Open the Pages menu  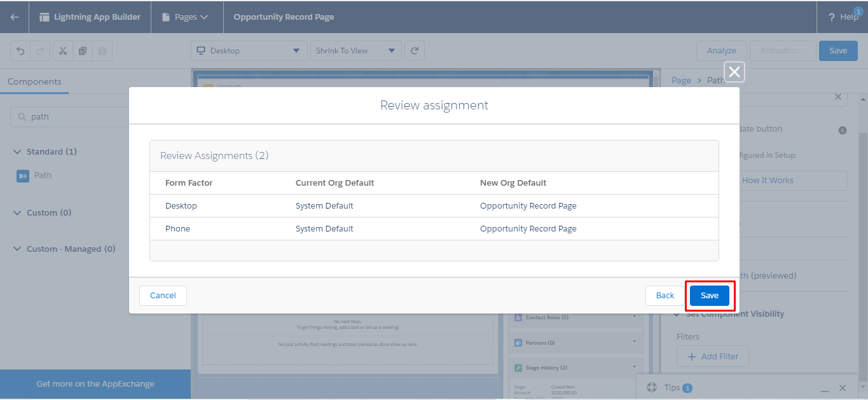[186, 17]
